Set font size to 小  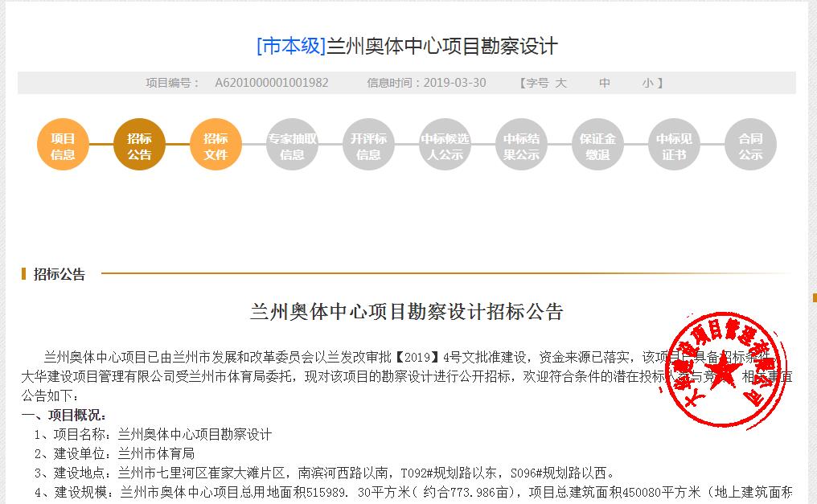click(648, 82)
